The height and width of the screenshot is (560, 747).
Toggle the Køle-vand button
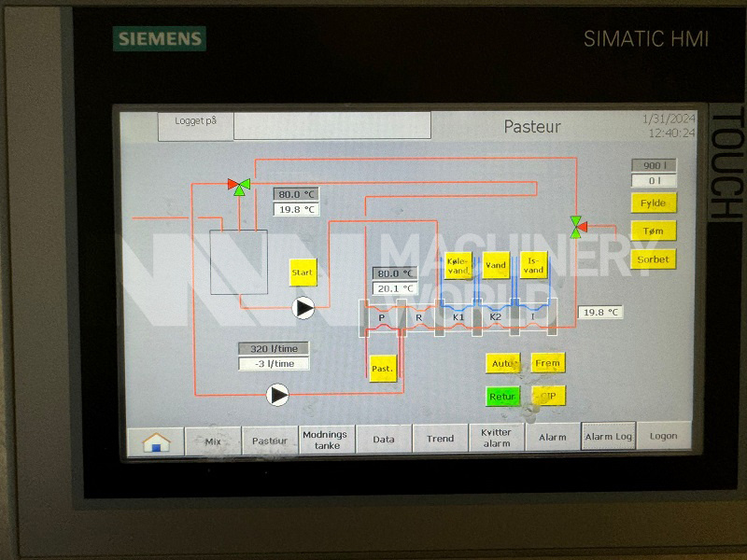click(458, 266)
